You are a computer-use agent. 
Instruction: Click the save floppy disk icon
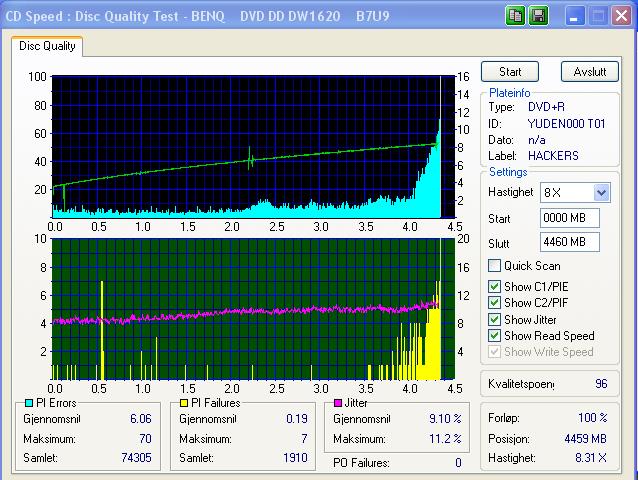pos(538,16)
